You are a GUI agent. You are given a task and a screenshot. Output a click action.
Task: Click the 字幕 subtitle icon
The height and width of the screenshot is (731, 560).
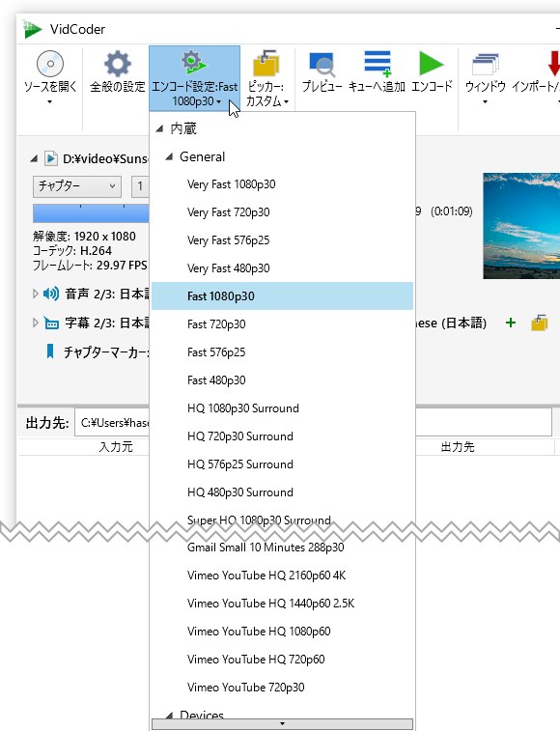tap(51, 323)
